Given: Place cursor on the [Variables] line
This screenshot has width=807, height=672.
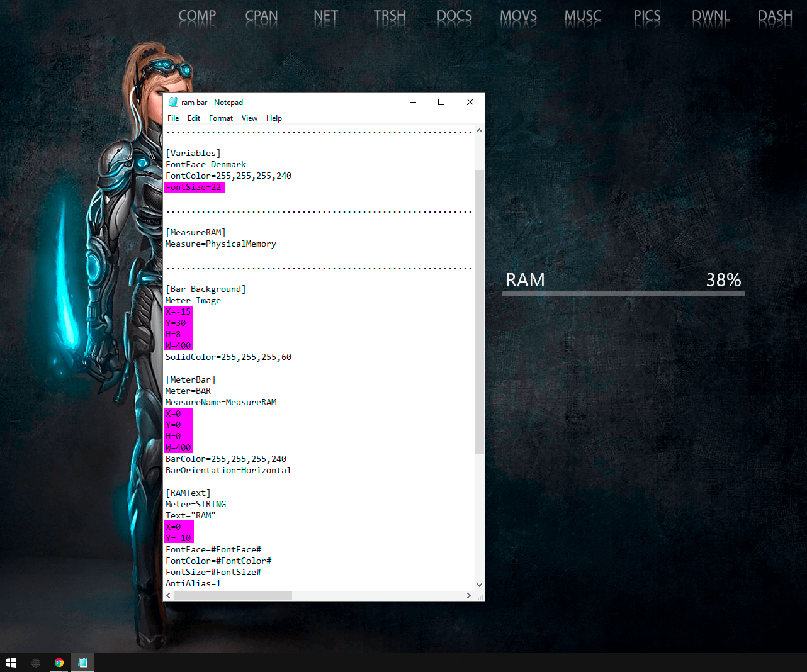Looking at the screenshot, I should click(193, 154).
